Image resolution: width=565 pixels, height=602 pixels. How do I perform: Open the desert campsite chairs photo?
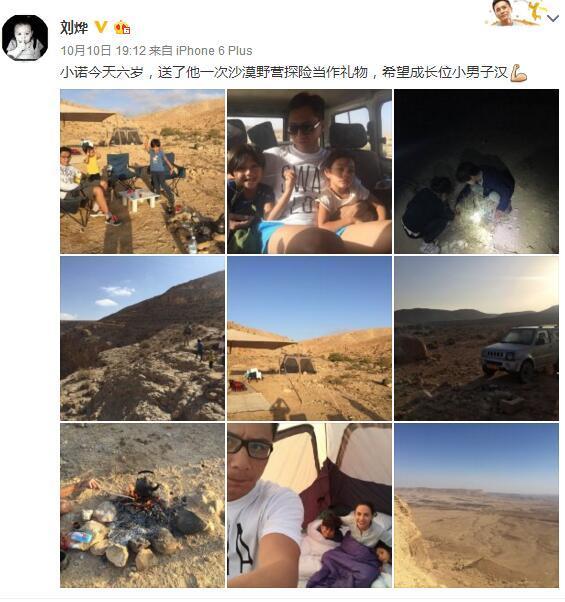pyautogui.click(x=142, y=172)
